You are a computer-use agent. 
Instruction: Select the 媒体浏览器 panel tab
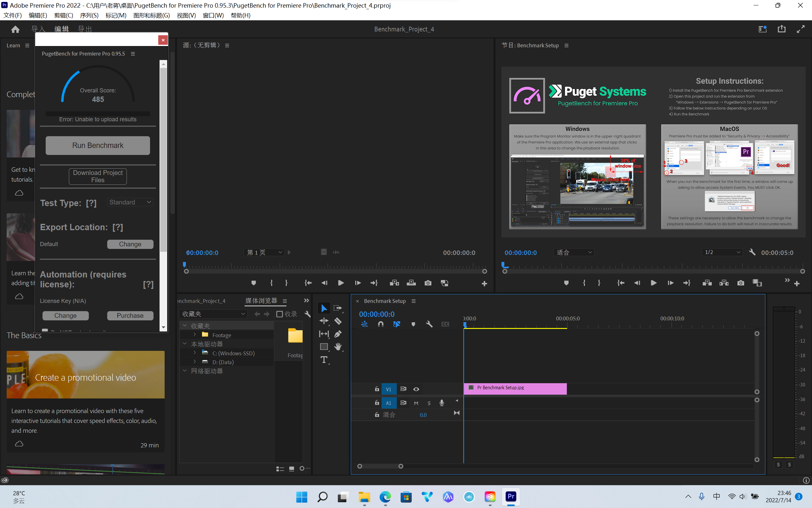[261, 301]
